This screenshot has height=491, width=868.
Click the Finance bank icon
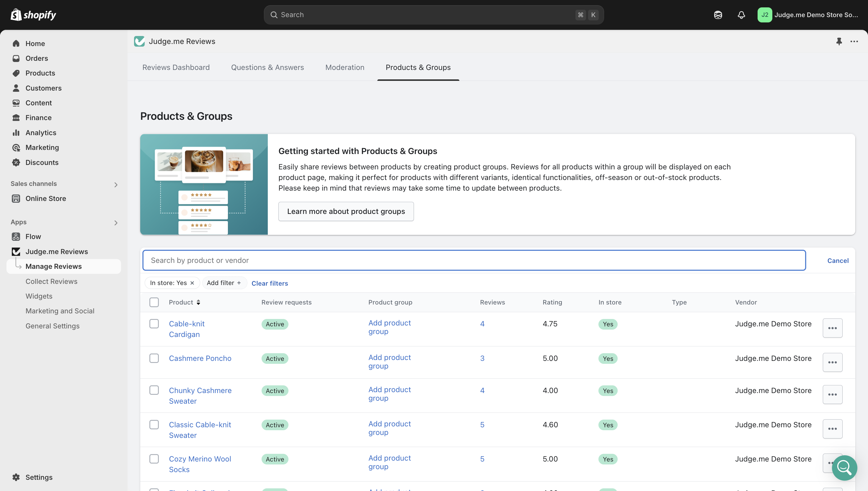[16, 118]
